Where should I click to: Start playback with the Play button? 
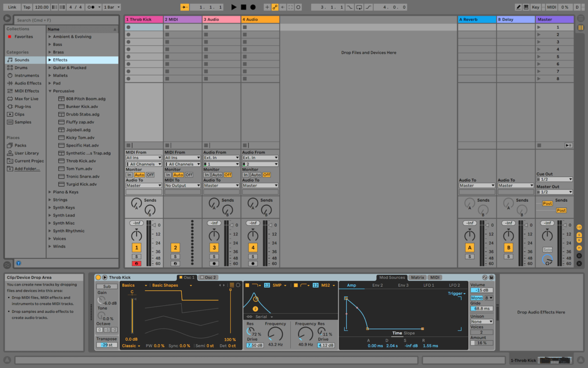coord(234,7)
